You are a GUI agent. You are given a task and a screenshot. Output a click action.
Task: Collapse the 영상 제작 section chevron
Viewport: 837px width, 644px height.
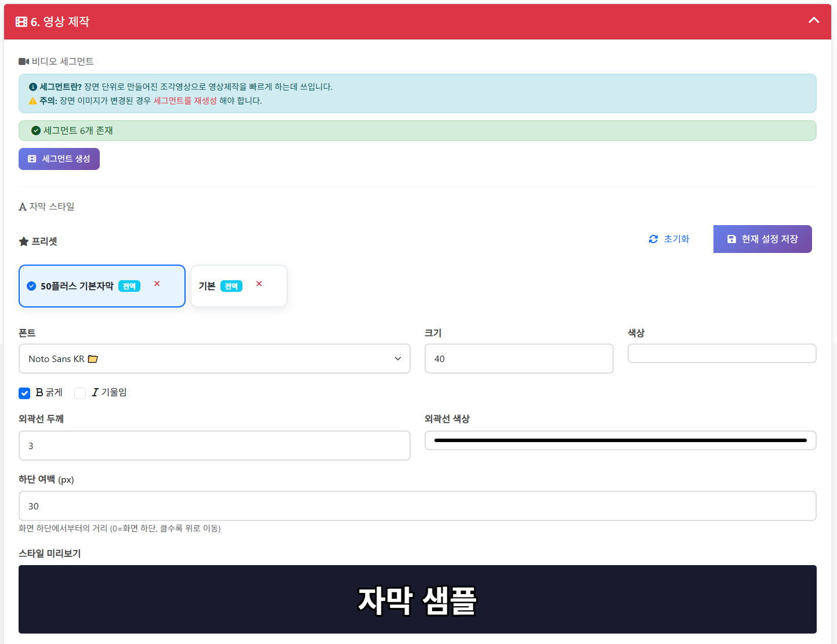(814, 20)
